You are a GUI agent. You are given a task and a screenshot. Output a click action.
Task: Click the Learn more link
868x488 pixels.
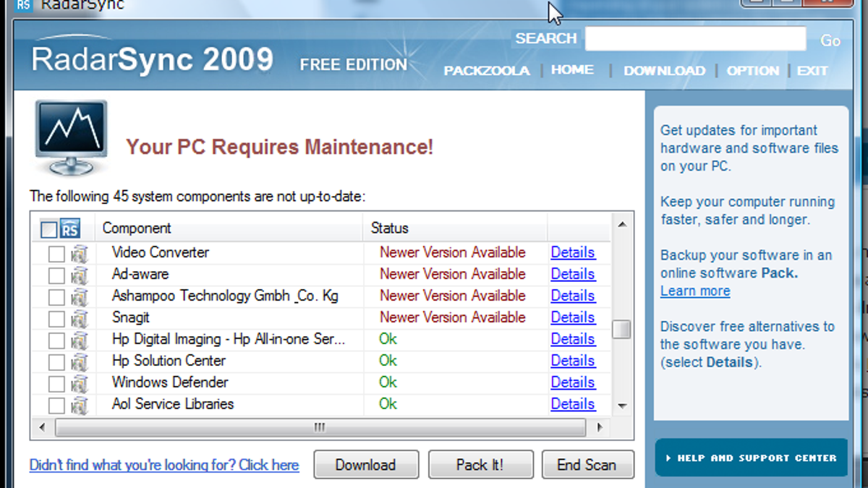[x=695, y=291]
